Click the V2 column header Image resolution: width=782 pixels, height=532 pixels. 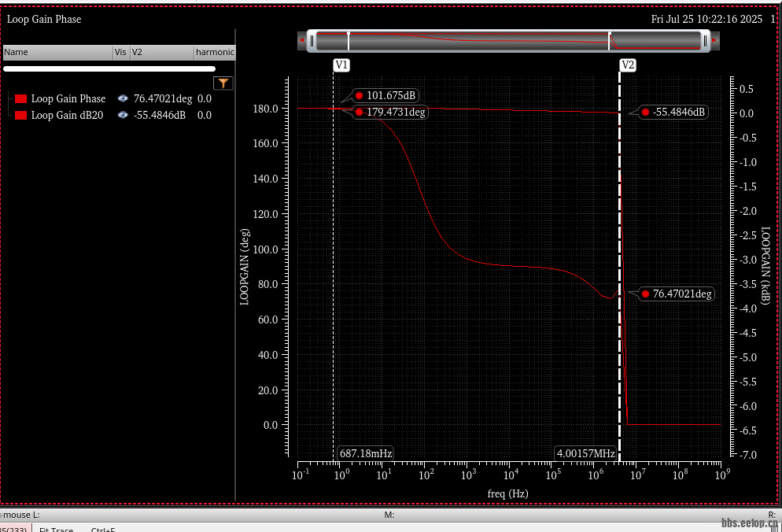(x=161, y=53)
